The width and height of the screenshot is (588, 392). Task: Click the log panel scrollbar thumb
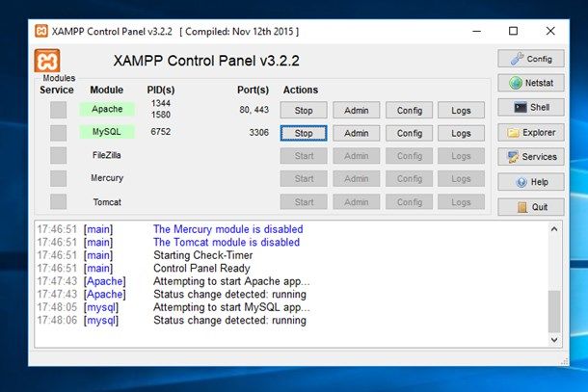(x=554, y=311)
